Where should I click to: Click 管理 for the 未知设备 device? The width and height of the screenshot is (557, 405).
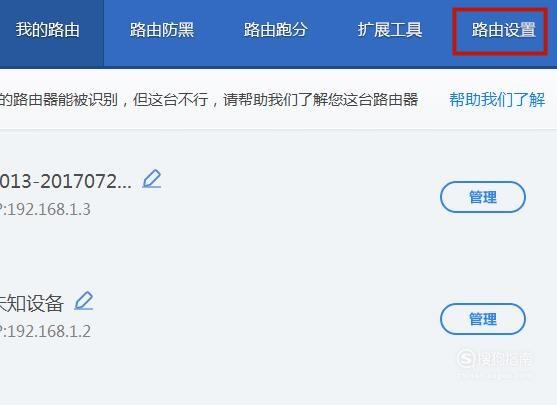[x=483, y=319]
